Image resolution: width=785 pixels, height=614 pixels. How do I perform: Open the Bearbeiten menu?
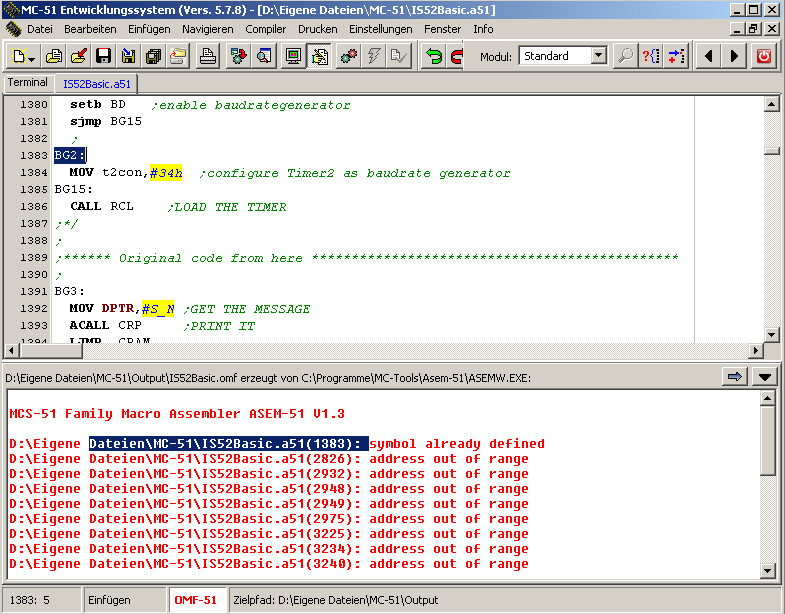[90, 29]
